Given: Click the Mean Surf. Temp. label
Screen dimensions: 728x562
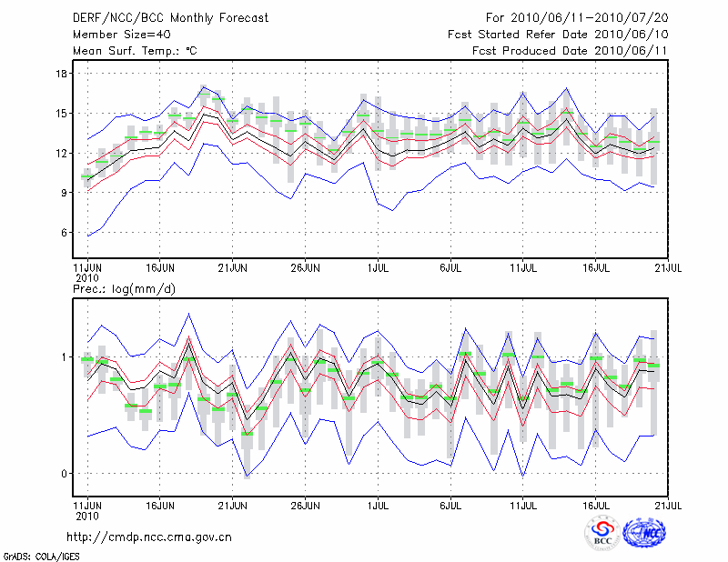Looking at the screenshot, I should (x=135, y=51).
